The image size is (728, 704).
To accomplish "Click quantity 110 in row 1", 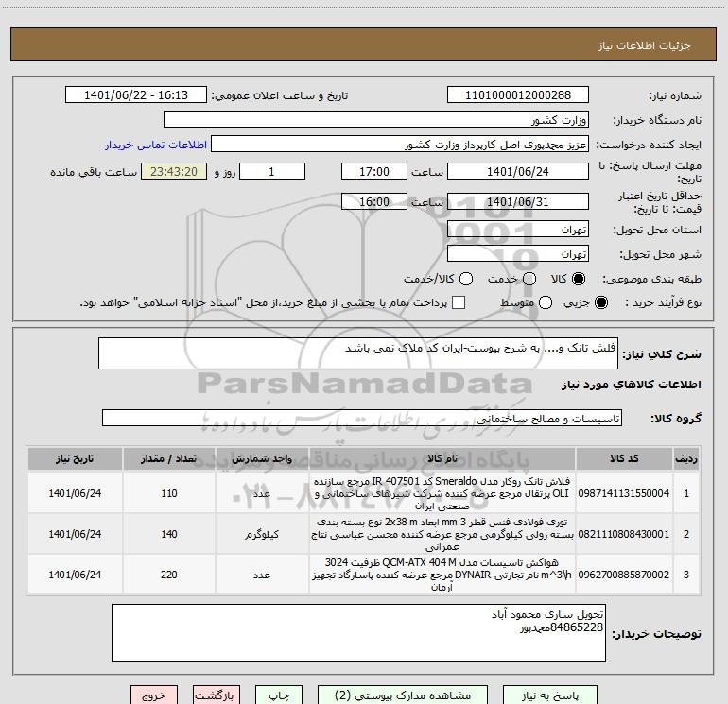I will pyautogui.click(x=169, y=493).
